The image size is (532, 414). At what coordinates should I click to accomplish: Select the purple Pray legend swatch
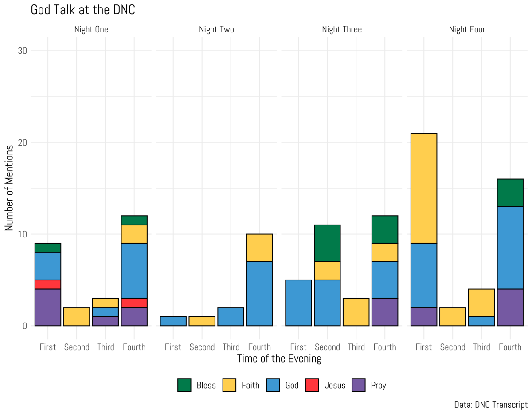359,385
